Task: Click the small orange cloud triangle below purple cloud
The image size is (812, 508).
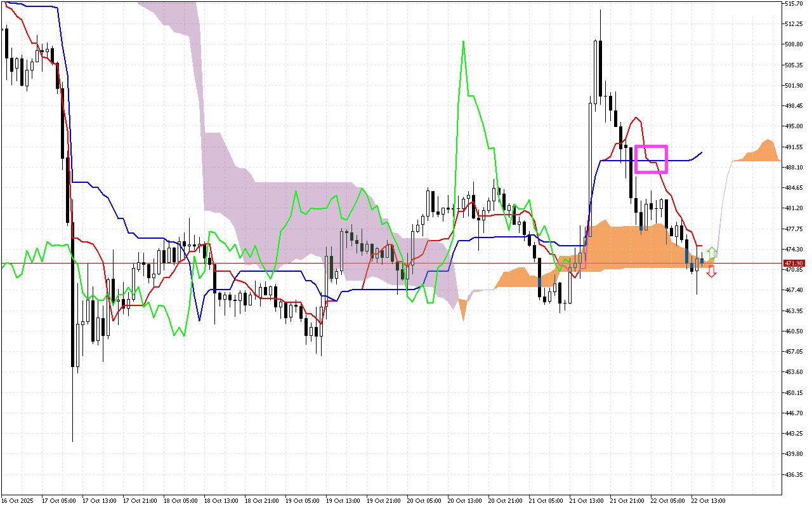Action: (462, 309)
